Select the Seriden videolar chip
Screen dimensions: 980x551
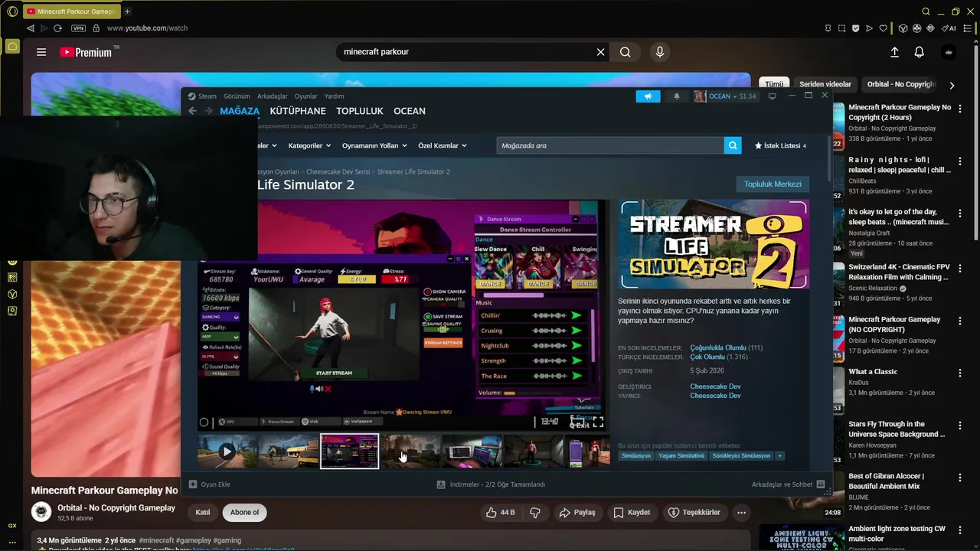825,84
